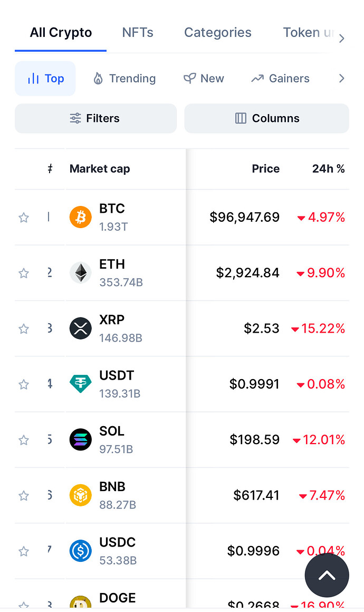Select the XRP coin logo

click(x=80, y=328)
